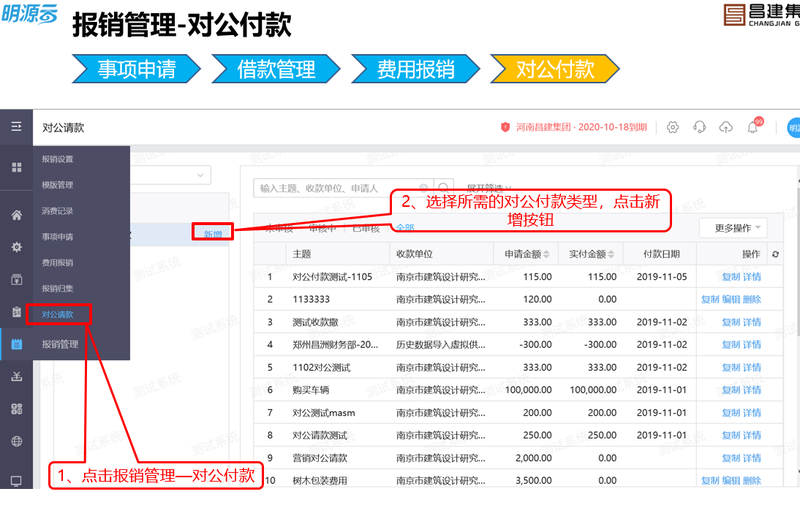This screenshot has height=516, width=800.
Task: Click 详情 for 测试收款撤 row
Action: pos(752,322)
